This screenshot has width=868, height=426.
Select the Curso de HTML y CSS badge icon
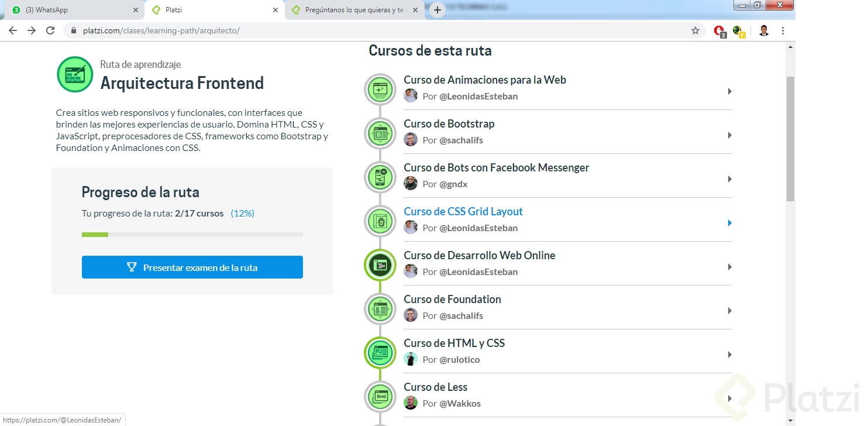(380, 353)
